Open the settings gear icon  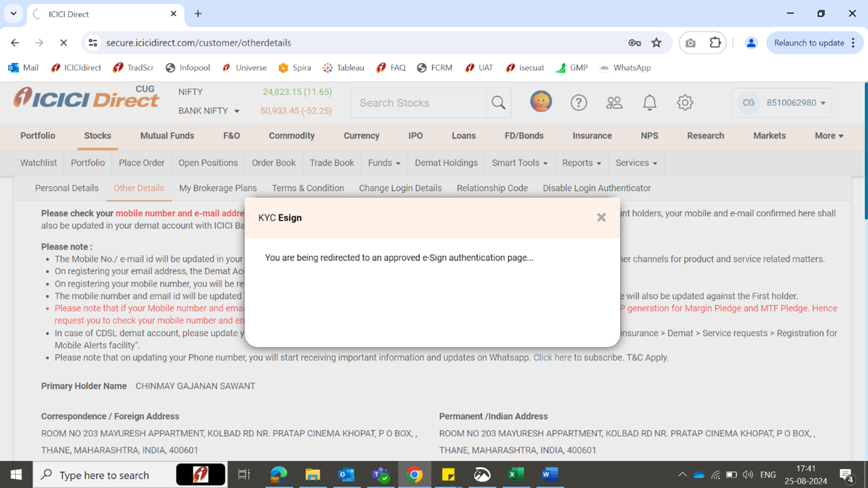click(x=685, y=103)
